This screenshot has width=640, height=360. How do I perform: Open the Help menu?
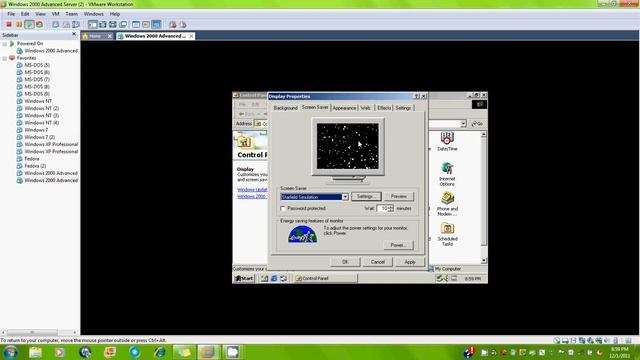click(115, 14)
